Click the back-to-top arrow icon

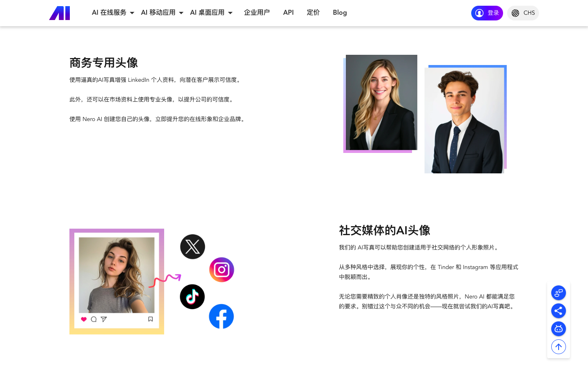coord(559,347)
